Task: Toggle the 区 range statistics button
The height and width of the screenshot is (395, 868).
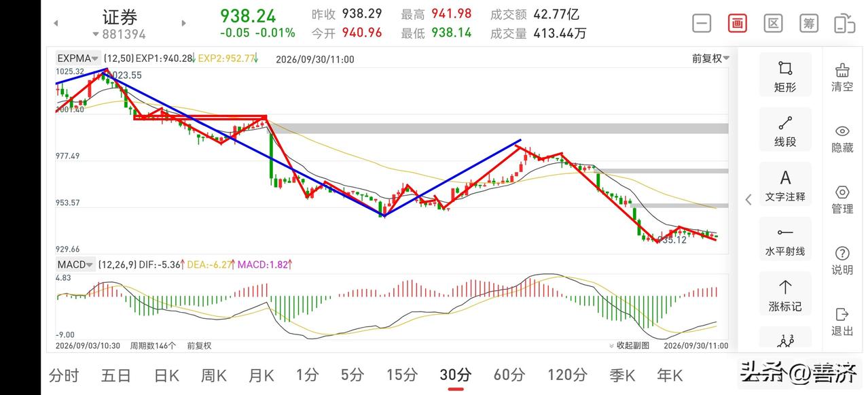Action: [x=773, y=23]
